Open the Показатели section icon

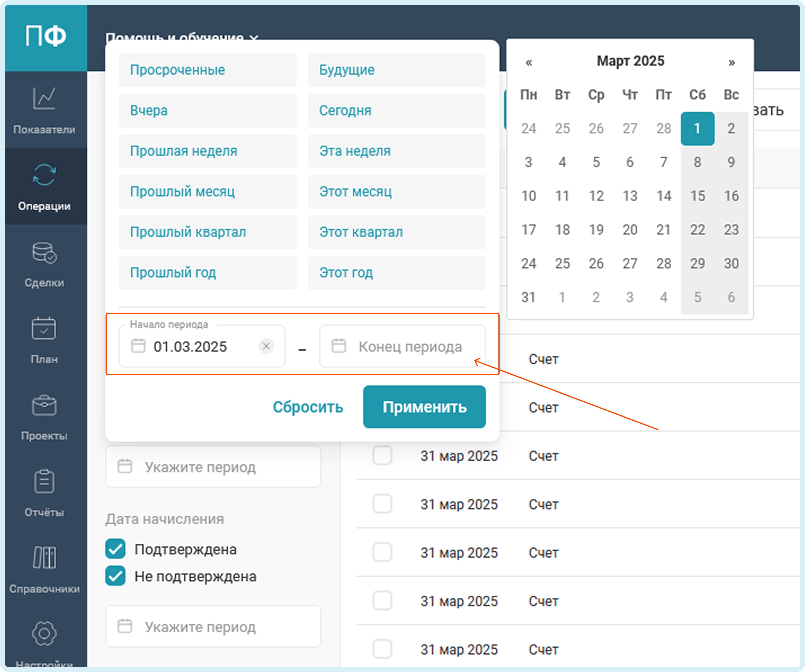tap(44, 99)
